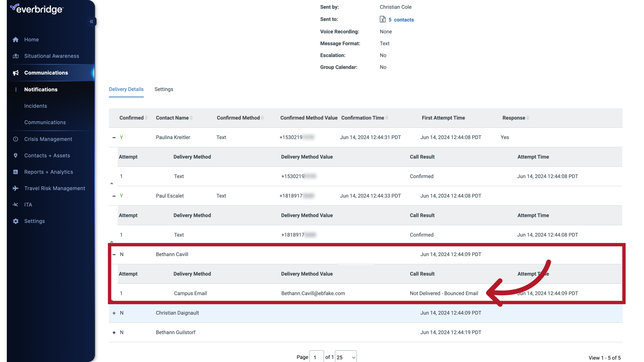Collapse Paulina Kreitler's attempt details
The image size is (644, 362).
point(114,137)
